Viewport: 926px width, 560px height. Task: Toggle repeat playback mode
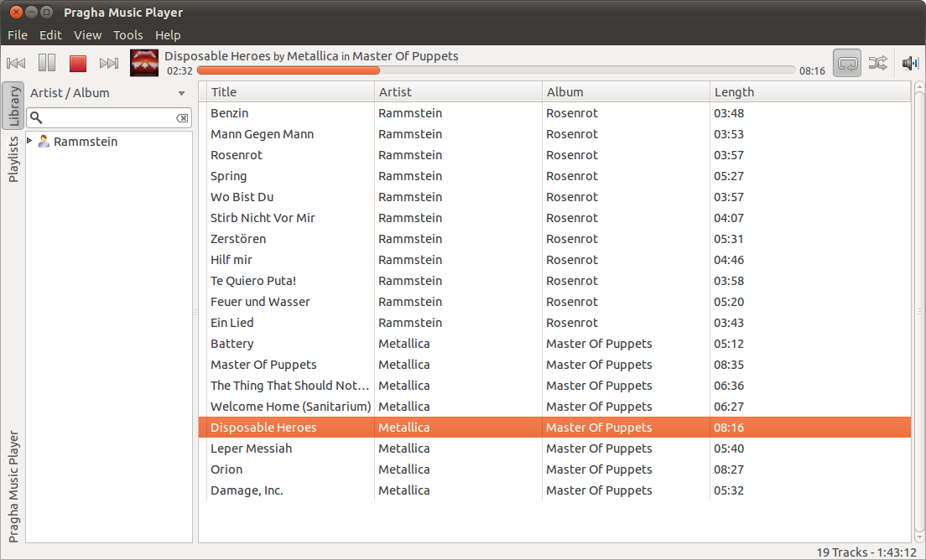coord(846,63)
